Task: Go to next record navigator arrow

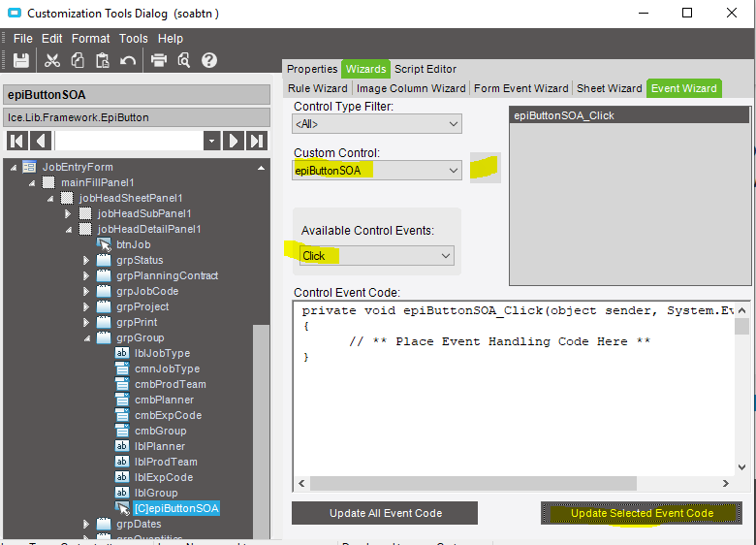Action: 234,141
